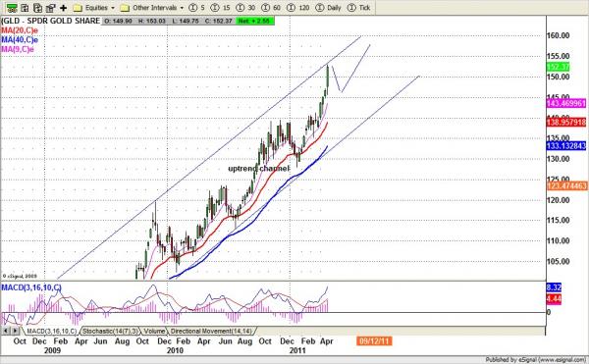Click the GLD - SPDR GOLD SHARE title
The height and width of the screenshot is (364, 589).
click(x=51, y=21)
